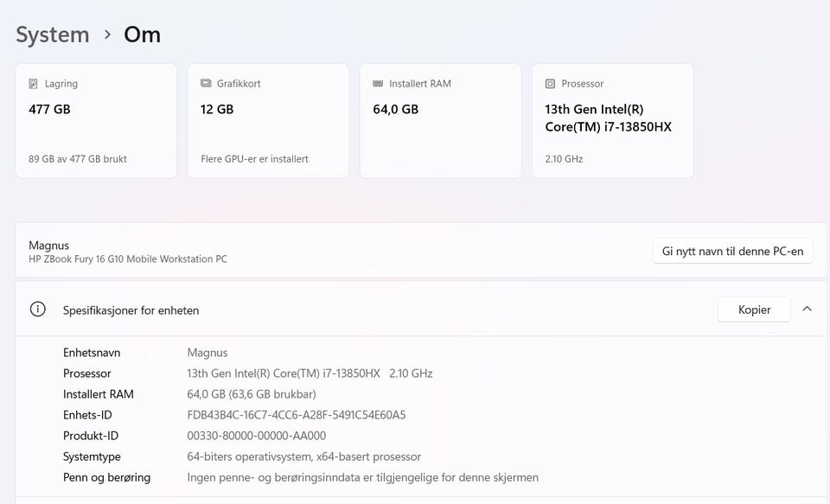Click the Systemtype value text
The width and height of the screenshot is (830, 504).
pyautogui.click(x=303, y=456)
